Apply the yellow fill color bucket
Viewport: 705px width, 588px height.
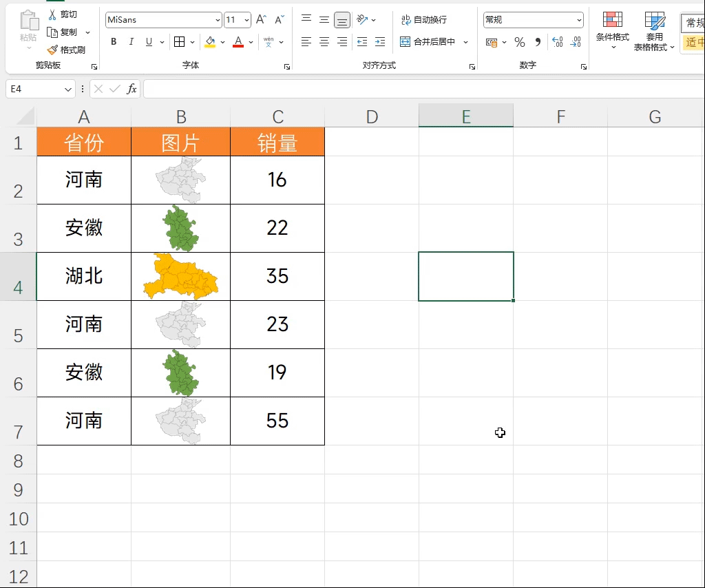coord(210,42)
